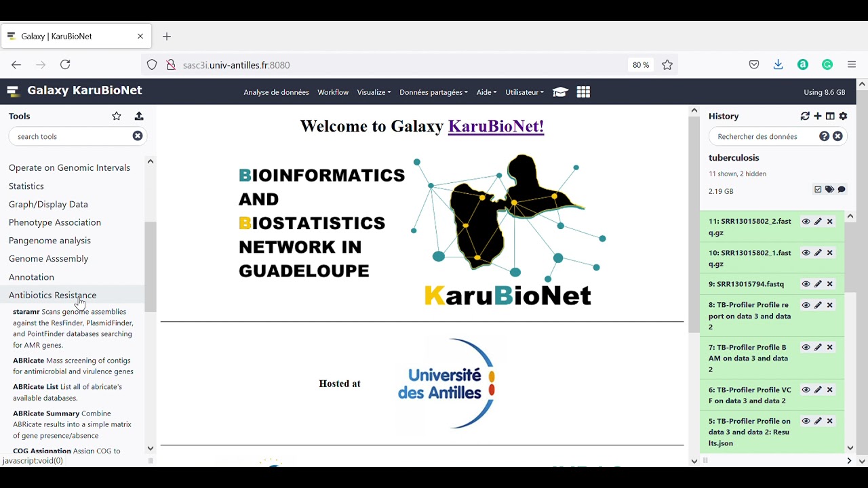Open the ABRicate Summary tool
Screen dimensions: 868x488
coord(46,413)
